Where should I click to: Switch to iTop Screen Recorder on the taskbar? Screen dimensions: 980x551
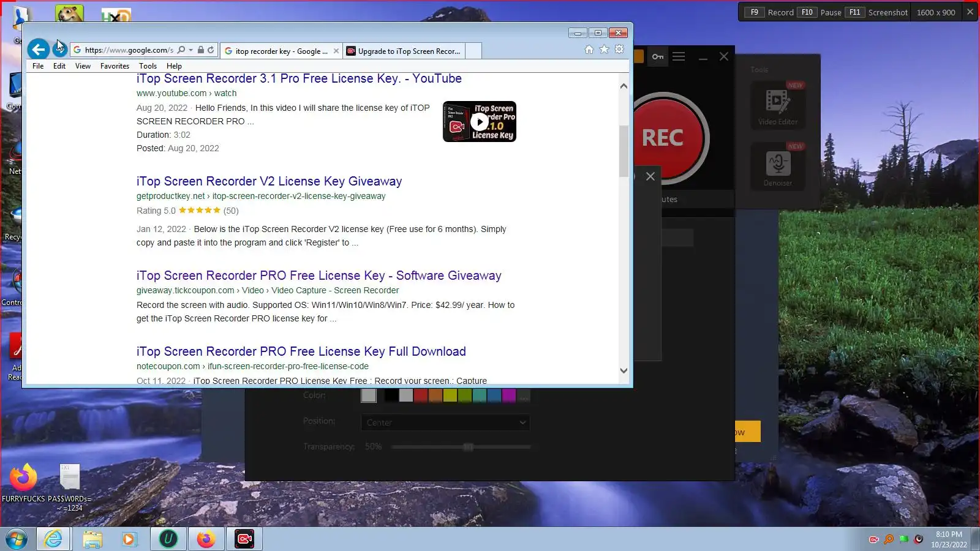click(x=244, y=539)
